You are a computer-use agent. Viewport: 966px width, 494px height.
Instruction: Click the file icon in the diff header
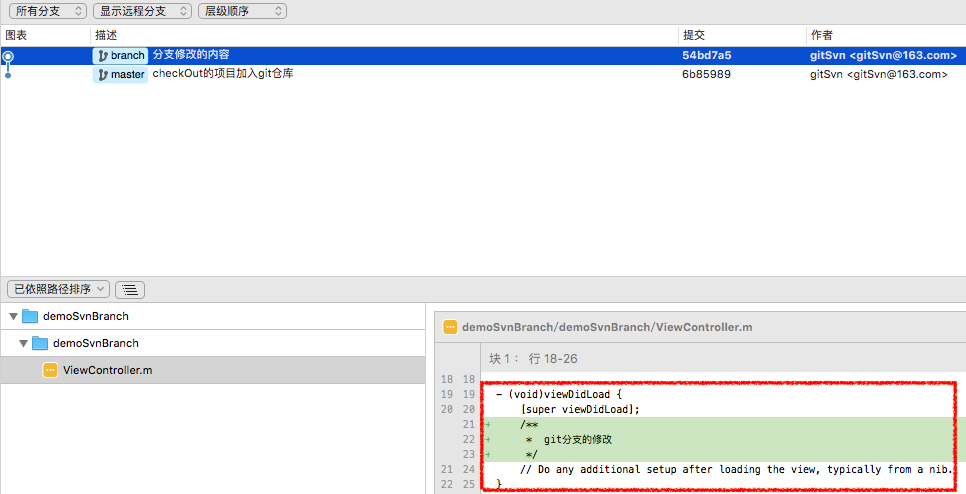[x=450, y=327]
